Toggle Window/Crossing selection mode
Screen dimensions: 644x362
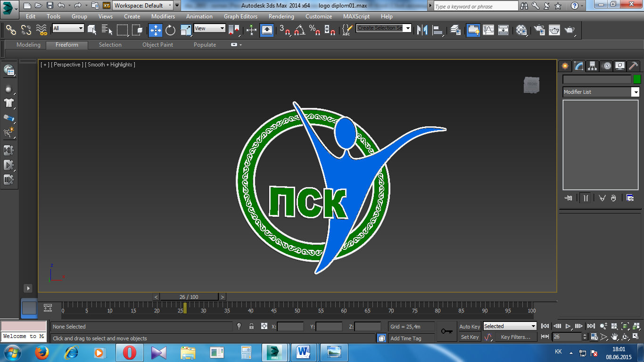coord(138,30)
